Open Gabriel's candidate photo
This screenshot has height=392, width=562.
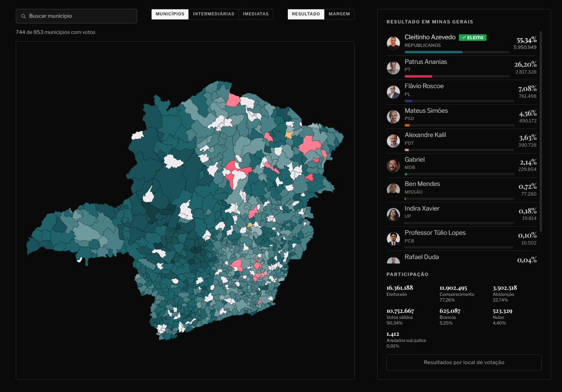click(393, 165)
